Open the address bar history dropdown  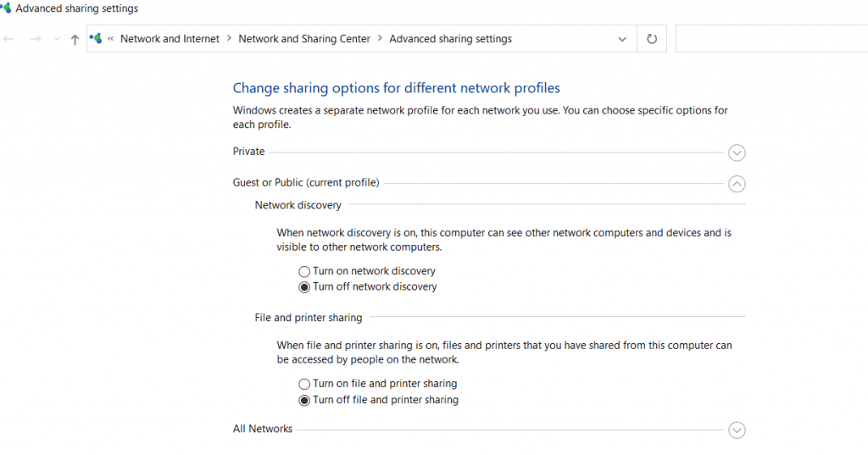coord(622,39)
